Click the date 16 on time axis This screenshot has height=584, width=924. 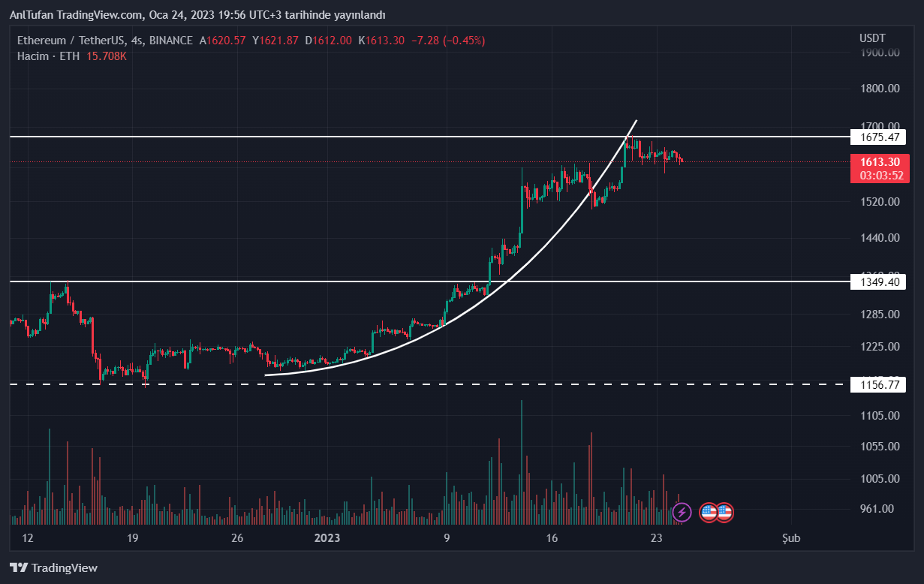pyautogui.click(x=552, y=538)
